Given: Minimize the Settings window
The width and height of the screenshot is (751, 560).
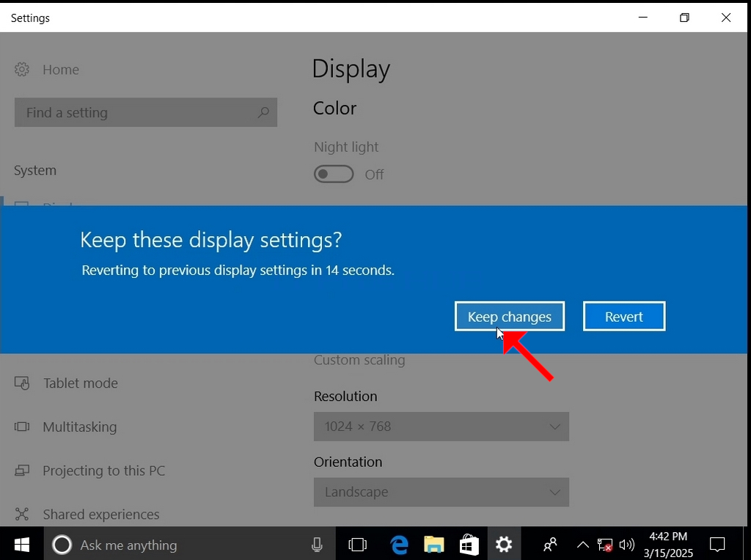Looking at the screenshot, I should (643, 18).
